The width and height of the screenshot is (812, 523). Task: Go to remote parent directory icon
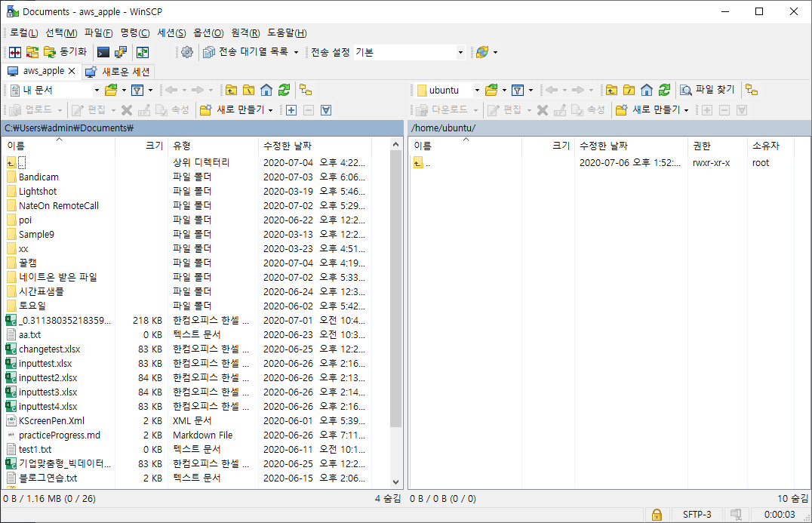611,90
